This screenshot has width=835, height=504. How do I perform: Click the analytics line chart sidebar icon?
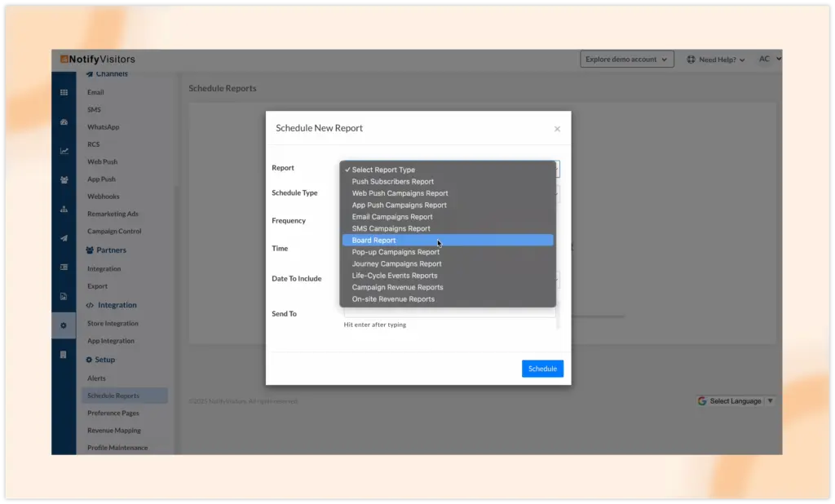tap(64, 151)
